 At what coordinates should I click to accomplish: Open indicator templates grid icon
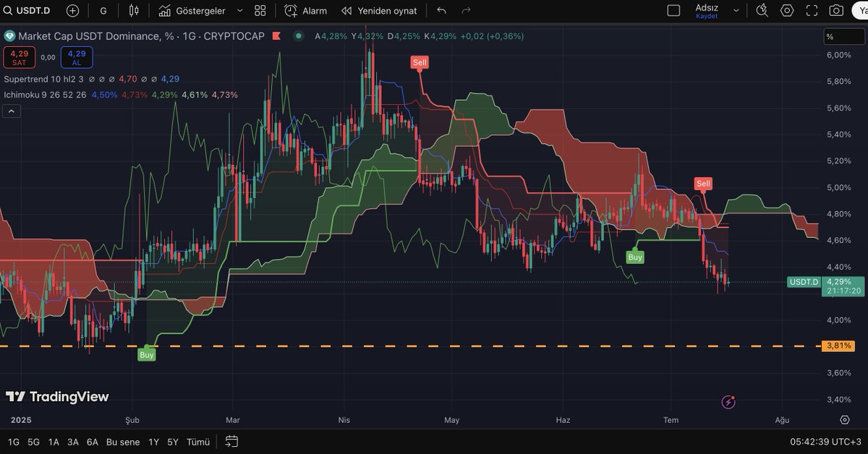pos(260,11)
